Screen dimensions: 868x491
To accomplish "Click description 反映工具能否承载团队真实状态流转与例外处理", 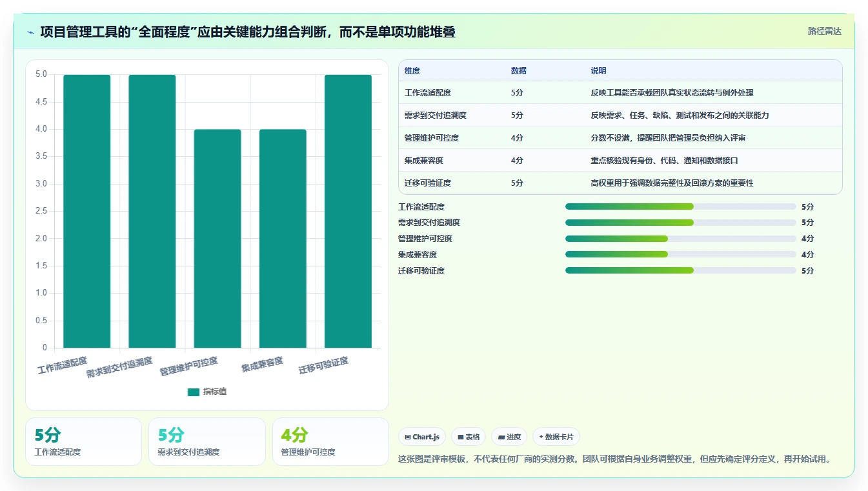I will [672, 93].
